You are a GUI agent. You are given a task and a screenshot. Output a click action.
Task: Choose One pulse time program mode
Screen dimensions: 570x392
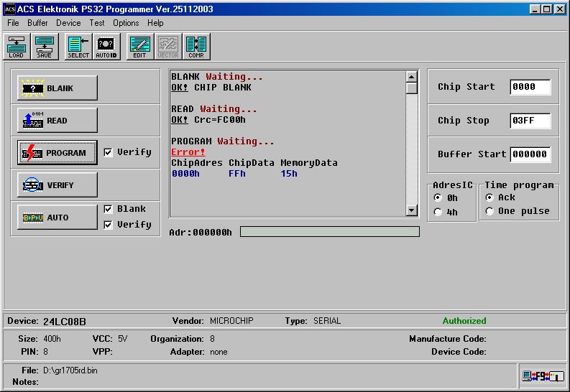click(489, 211)
